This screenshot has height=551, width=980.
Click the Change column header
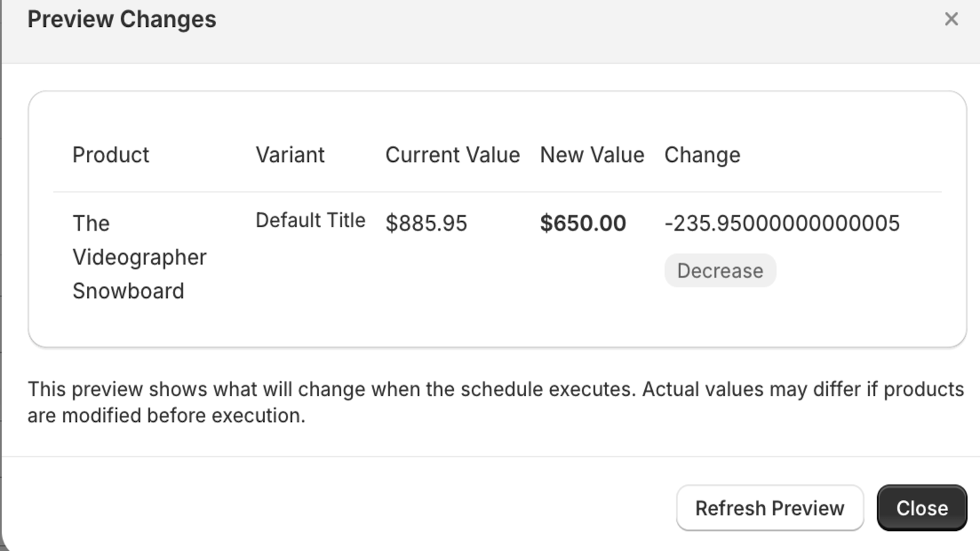coord(702,155)
